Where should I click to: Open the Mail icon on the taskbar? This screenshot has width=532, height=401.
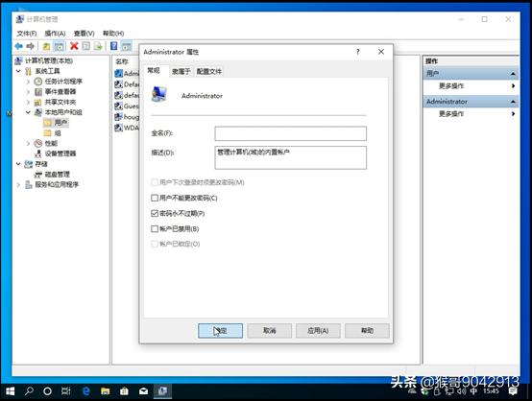(x=143, y=391)
